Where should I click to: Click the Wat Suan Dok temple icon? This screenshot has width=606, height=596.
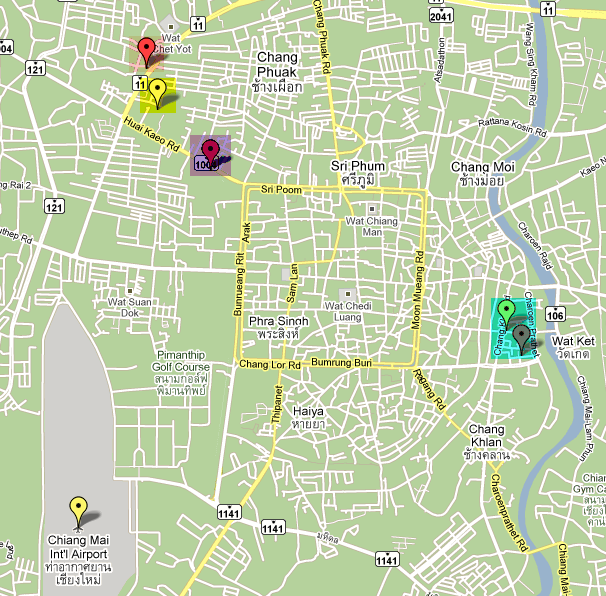click(x=130, y=291)
